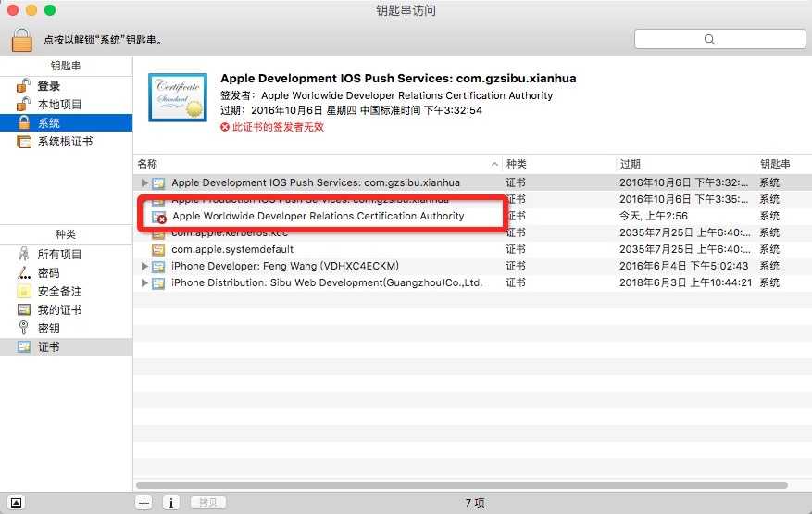This screenshot has width=812, height=514.
Task: Click the red 此证书的签发者无效 warning text
Action: pos(278,127)
